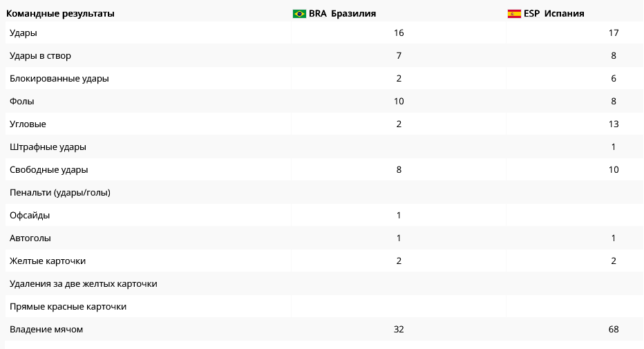This screenshot has width=644, height=349.
Task: Click the Удары row label
Action: (23, 32)
